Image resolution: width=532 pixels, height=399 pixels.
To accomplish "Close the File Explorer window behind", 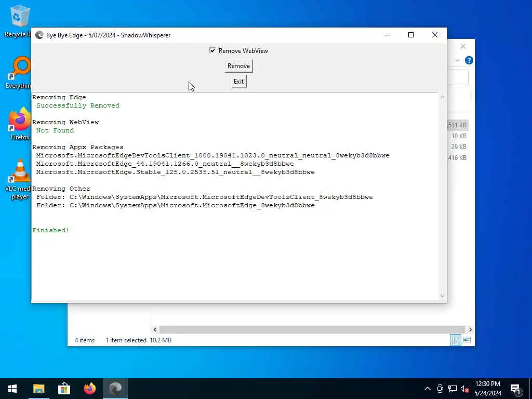I will 463,46.
